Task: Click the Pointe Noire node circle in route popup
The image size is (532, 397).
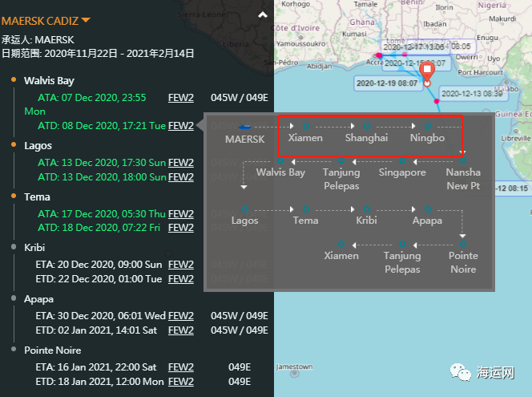Action: pyautogui.click(x=463, y=244)
